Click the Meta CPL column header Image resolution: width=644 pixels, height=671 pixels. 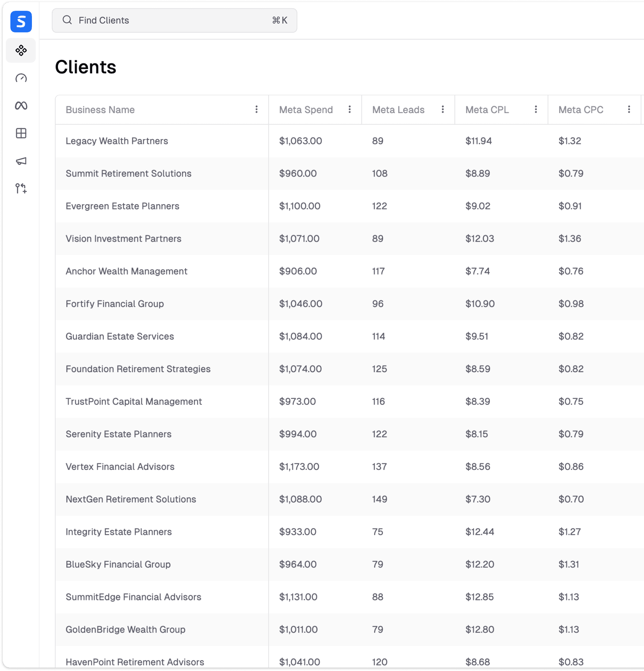point(487,110)
